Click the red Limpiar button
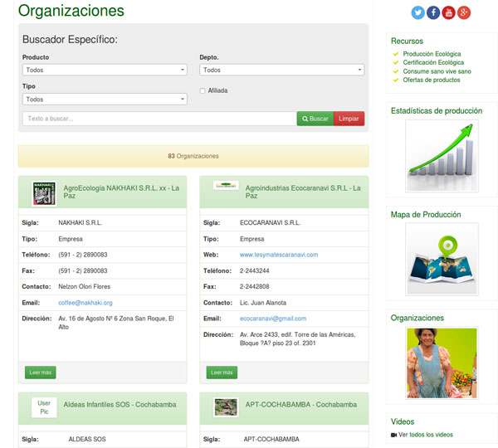This screenshot has height=448, width=498. (349, 119)
